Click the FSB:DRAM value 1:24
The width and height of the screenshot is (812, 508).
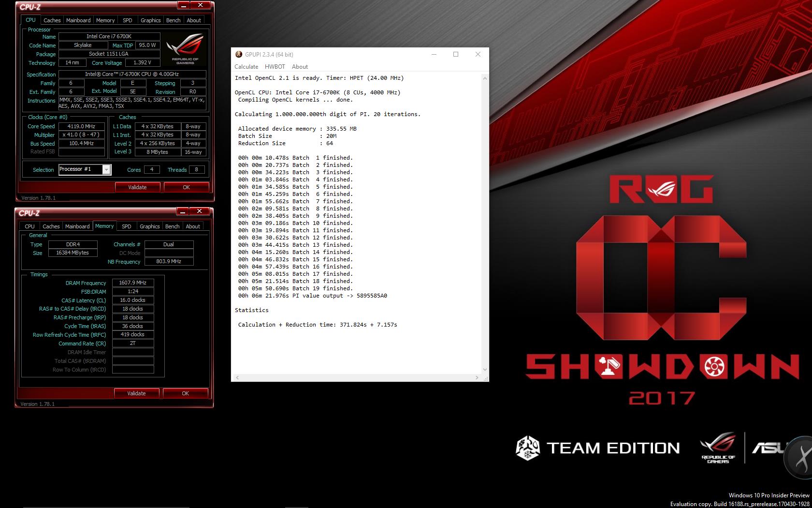[133, 292]
